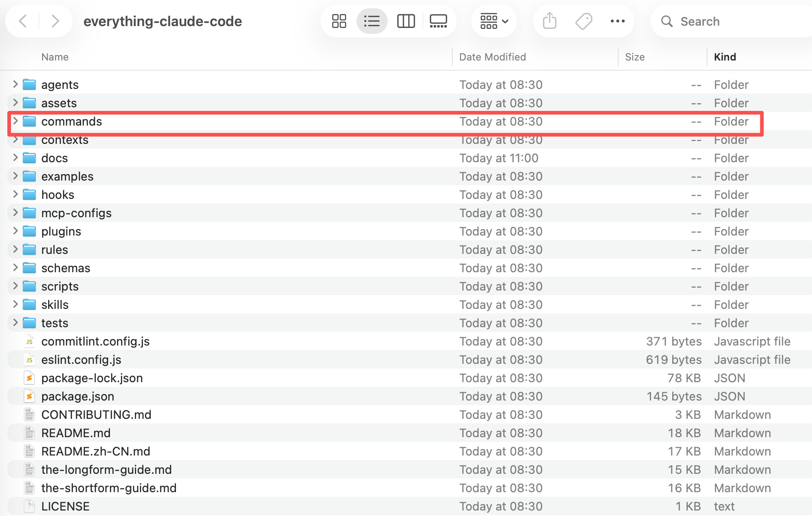Expand the mcp-configs folder
The image size is (812, 516).
[15, 213]
